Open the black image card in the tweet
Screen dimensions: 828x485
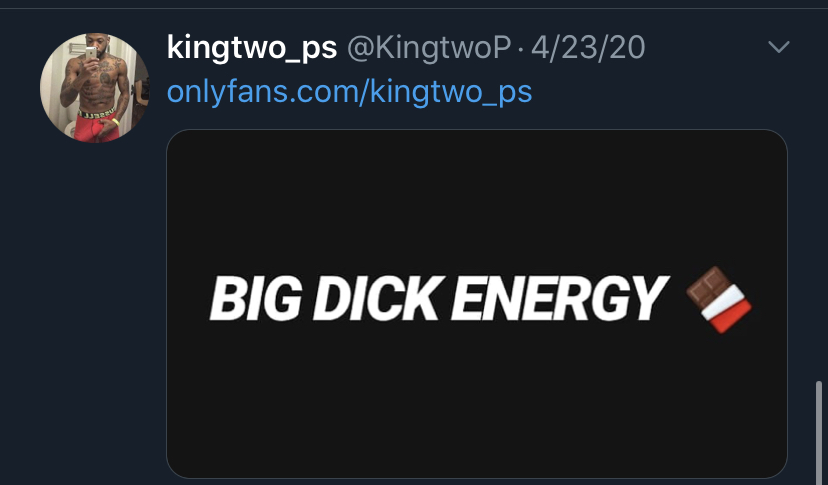pos(477,304)
